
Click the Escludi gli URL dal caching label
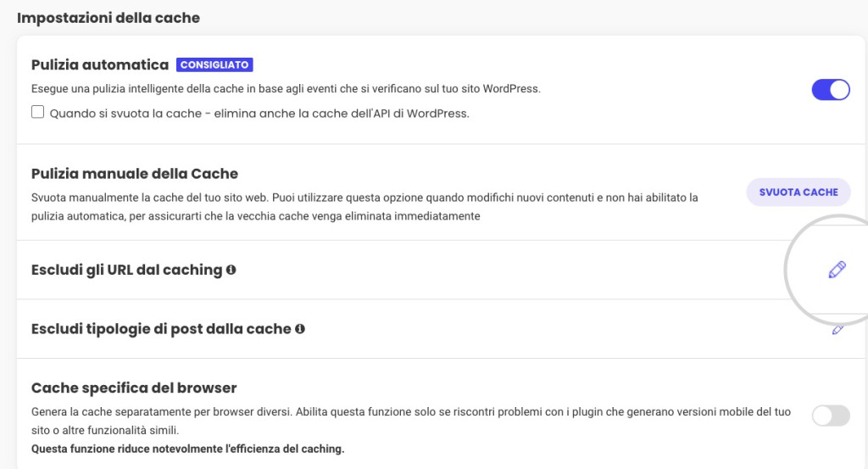127,270
